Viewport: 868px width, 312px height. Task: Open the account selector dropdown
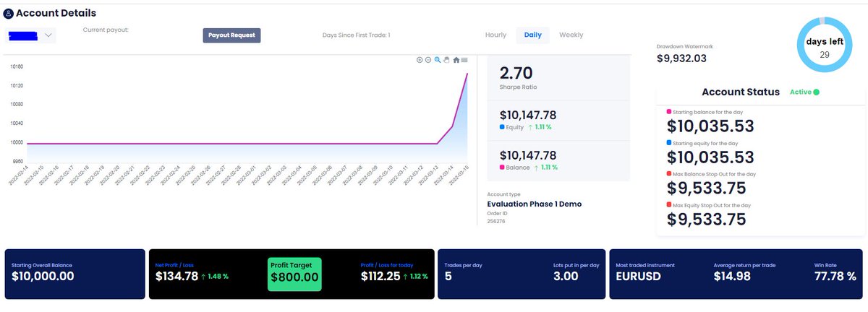tap(30, 35)
